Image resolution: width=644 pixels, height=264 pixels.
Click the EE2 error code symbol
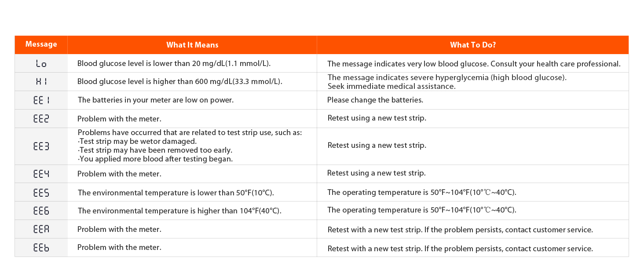click(x=41, y=119)
